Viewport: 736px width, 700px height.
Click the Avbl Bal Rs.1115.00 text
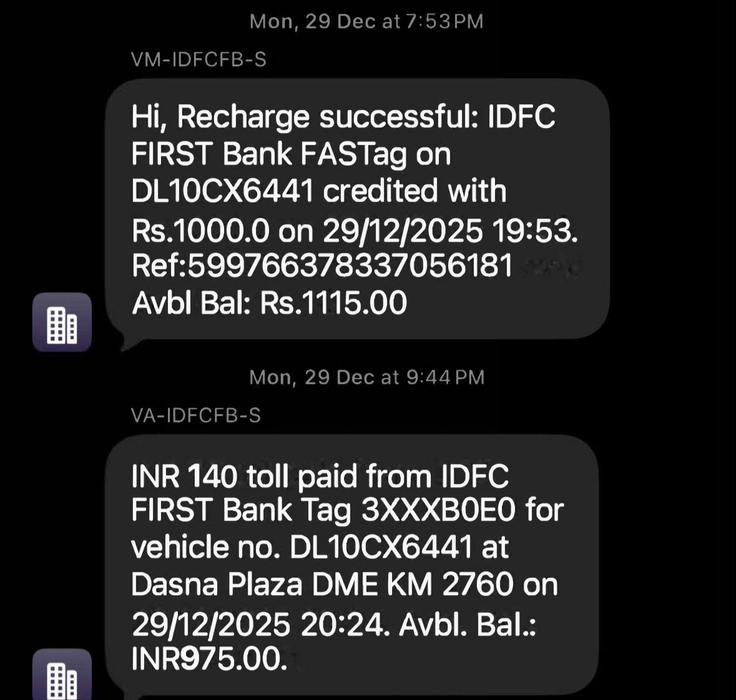point(269,303)
